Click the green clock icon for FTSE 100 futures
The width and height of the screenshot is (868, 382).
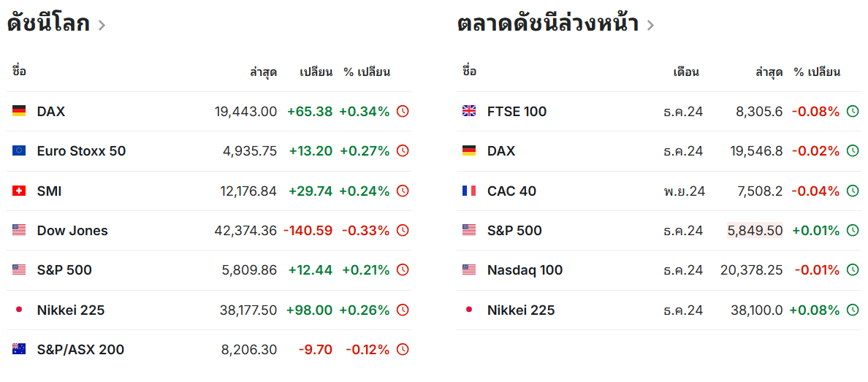853,112
